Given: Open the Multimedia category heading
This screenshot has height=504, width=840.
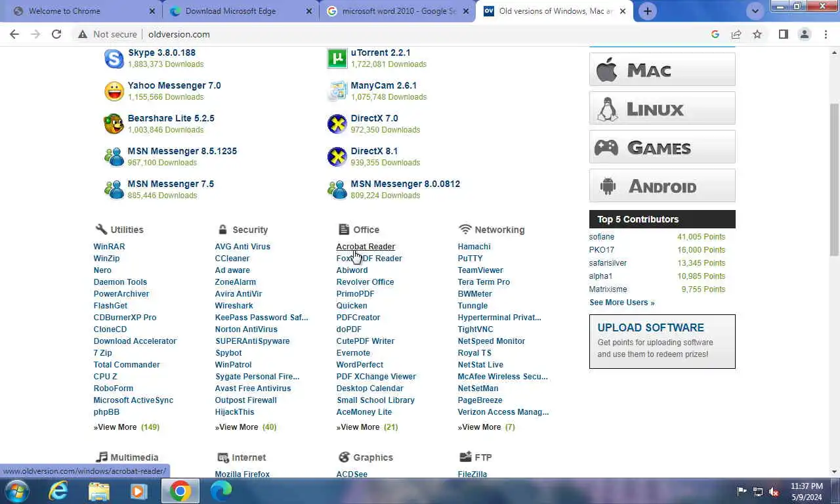Looking at the screenshot, I should (135, 457).
